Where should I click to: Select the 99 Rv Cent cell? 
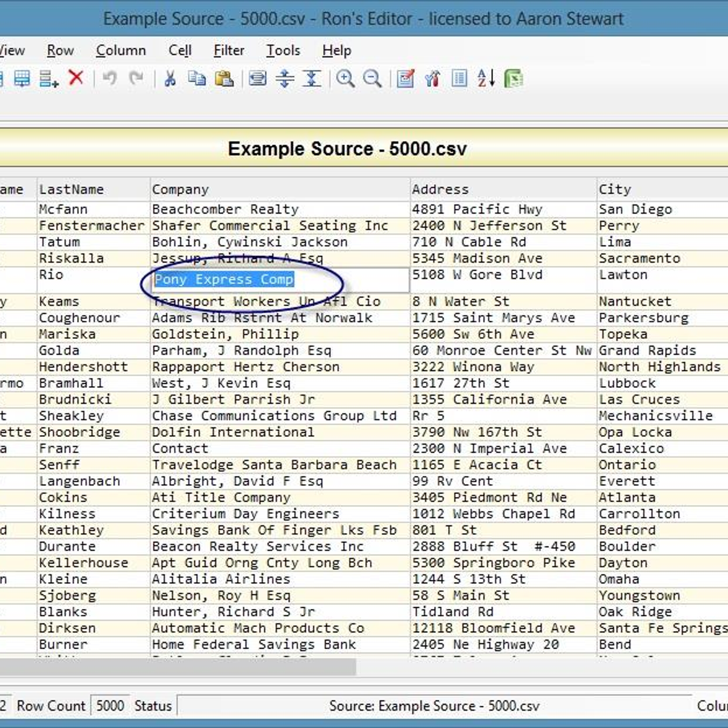(503, 481)
